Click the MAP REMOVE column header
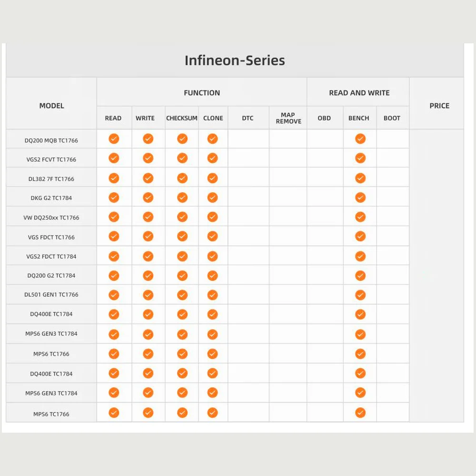The width and height of the screenshot is (476, 476). (x=288, y=118)
